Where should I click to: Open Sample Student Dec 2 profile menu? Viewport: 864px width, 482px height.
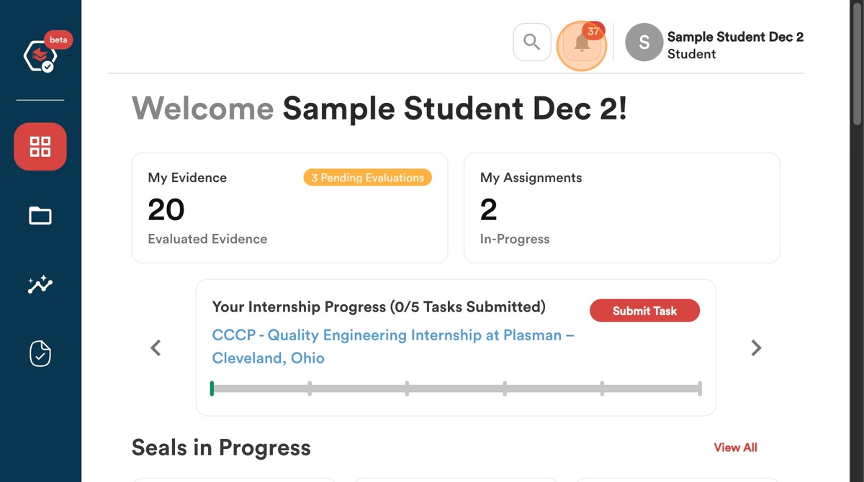point(735,45)
